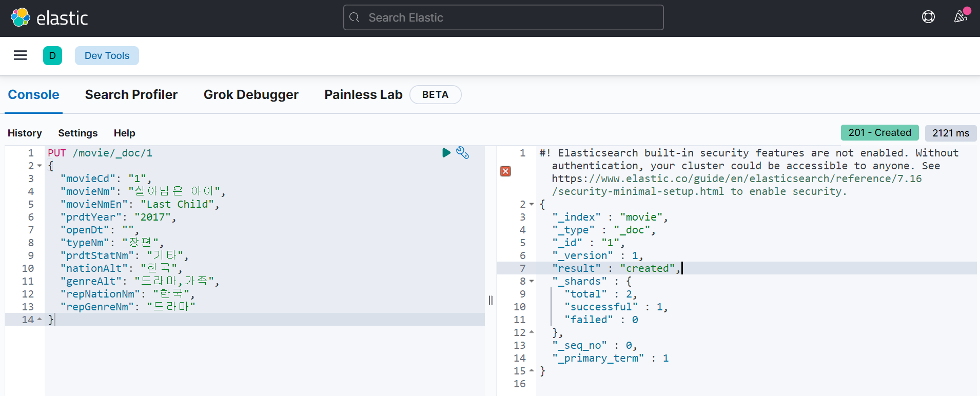Run the PUT request with play icon
980x396 pixels.
pos(446,152)
